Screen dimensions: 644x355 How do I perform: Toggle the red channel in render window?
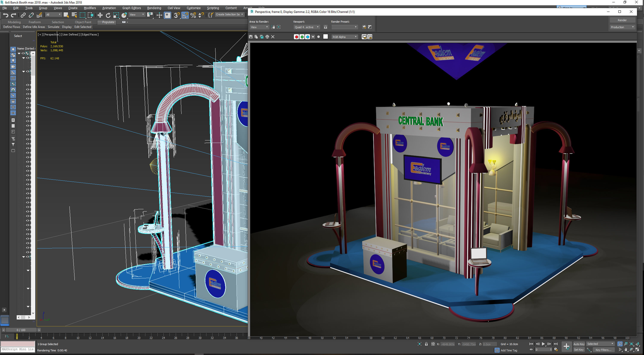pos(296,37)
